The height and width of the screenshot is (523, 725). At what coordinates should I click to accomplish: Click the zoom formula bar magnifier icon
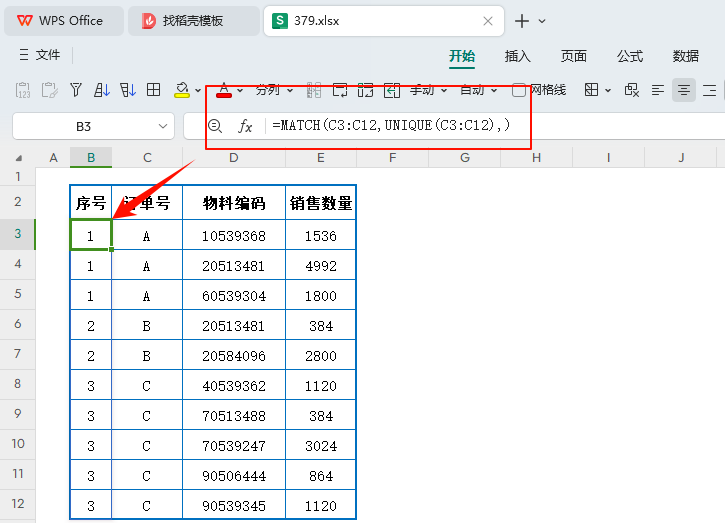click(x=215, y=126)
